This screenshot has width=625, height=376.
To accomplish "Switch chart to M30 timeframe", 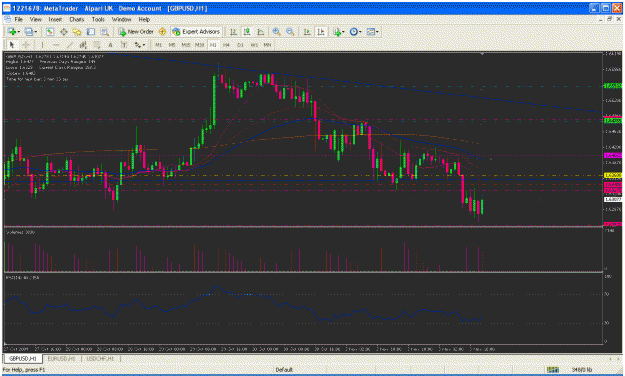I will [x=199, y=45].
